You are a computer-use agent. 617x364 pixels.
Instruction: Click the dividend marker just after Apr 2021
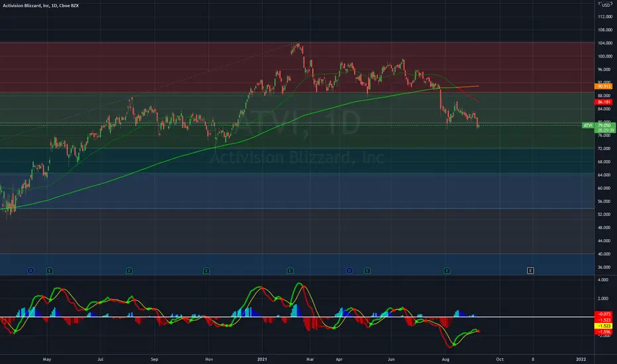click(349, 270)
